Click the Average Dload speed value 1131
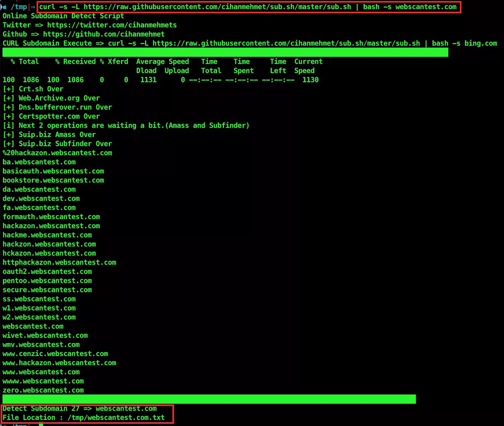Image resolution: width=504 pixels, height=426 pixels. [148, 80]
